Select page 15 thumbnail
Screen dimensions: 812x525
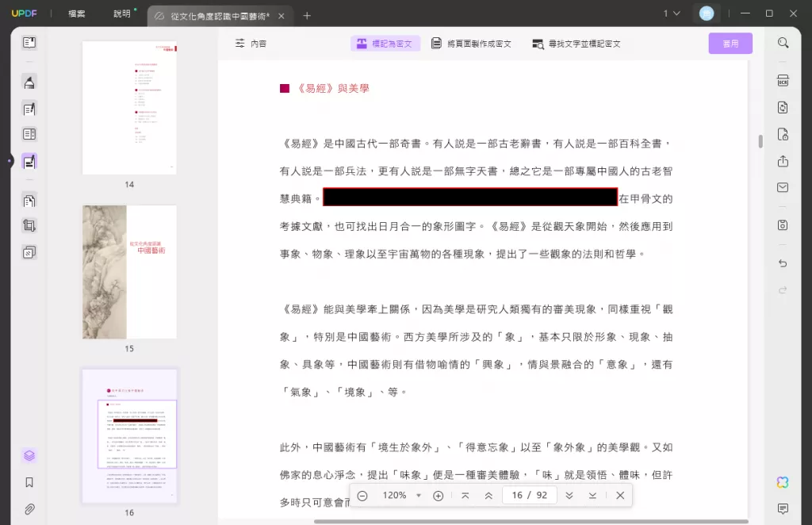129,272
